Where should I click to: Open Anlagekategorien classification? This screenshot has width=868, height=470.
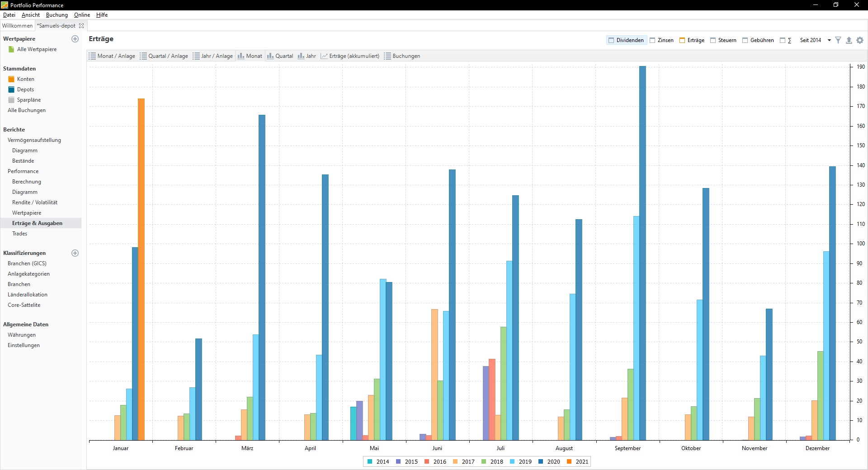tap(28, 274)
